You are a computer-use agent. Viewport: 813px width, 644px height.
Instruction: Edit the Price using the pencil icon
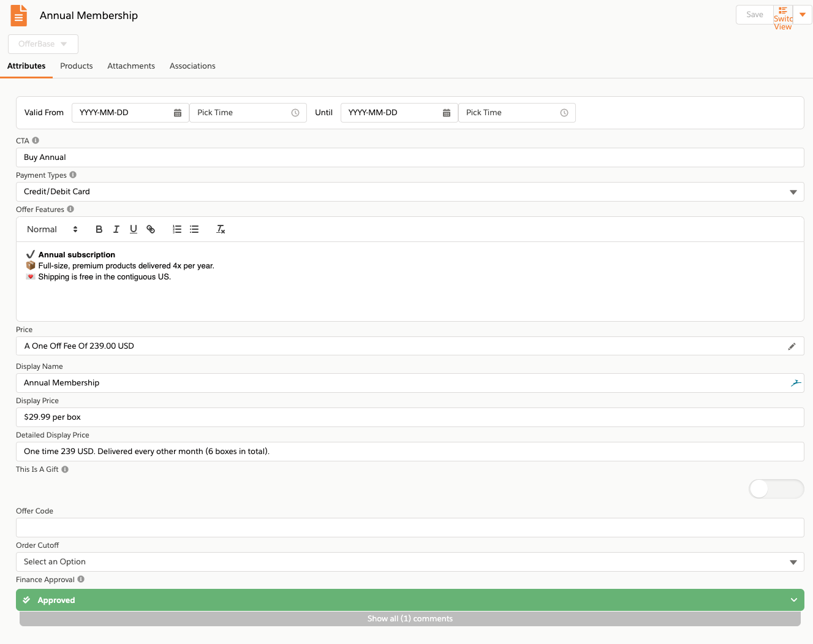pyautogui.click(x=792, y=346)
